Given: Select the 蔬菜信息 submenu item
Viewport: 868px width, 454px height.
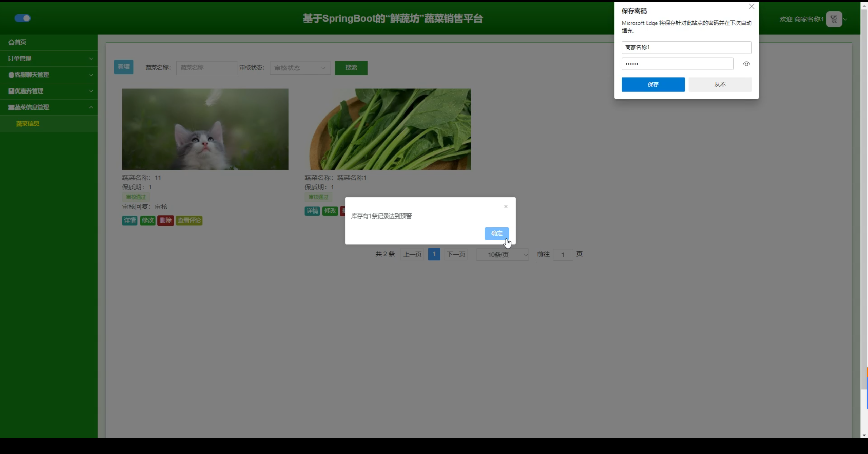Looking at the screenshot, I should click(x=28, y=124).
